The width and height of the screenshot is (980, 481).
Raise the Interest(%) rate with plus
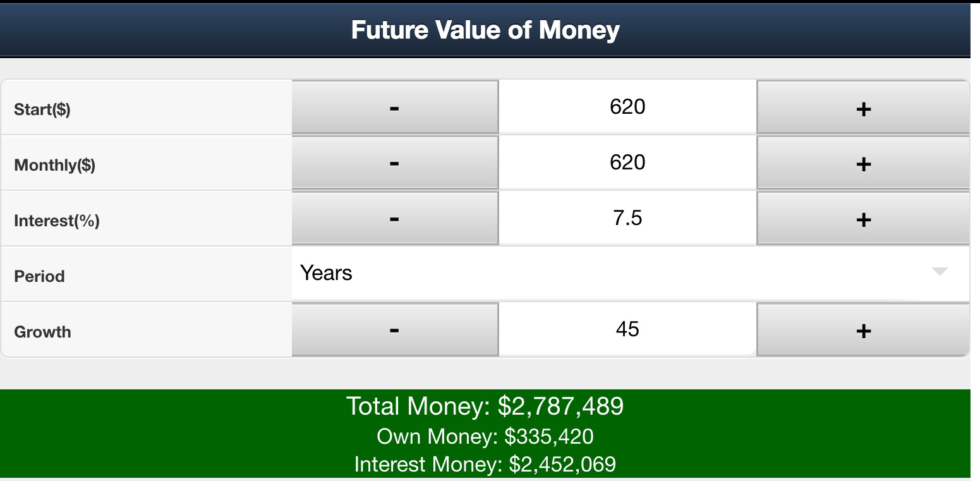pos(862,219)
